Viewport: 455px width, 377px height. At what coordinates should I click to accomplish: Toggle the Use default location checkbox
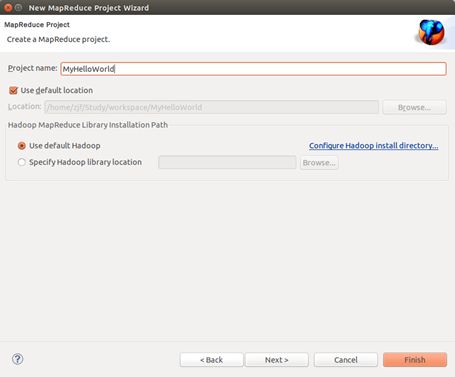click(x=13, y=90)
